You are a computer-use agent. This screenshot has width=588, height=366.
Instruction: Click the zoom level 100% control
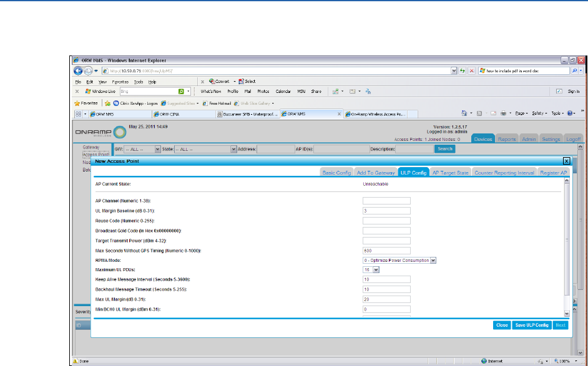[x=566, y=361]
